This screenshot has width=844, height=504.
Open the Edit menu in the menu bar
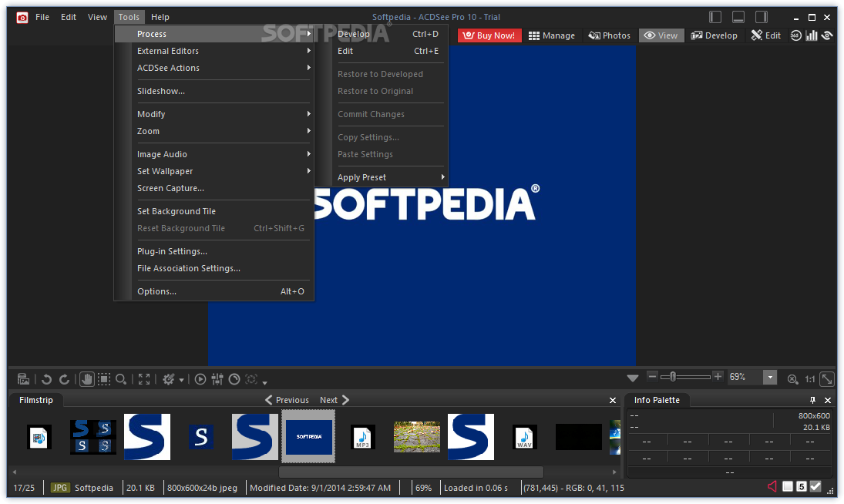(x=69, y=17)
